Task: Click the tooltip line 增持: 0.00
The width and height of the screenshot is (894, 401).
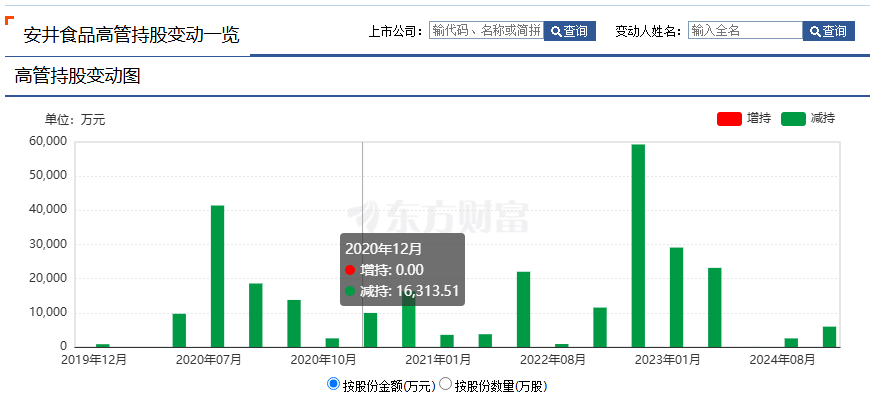Action: click(385, 270)
